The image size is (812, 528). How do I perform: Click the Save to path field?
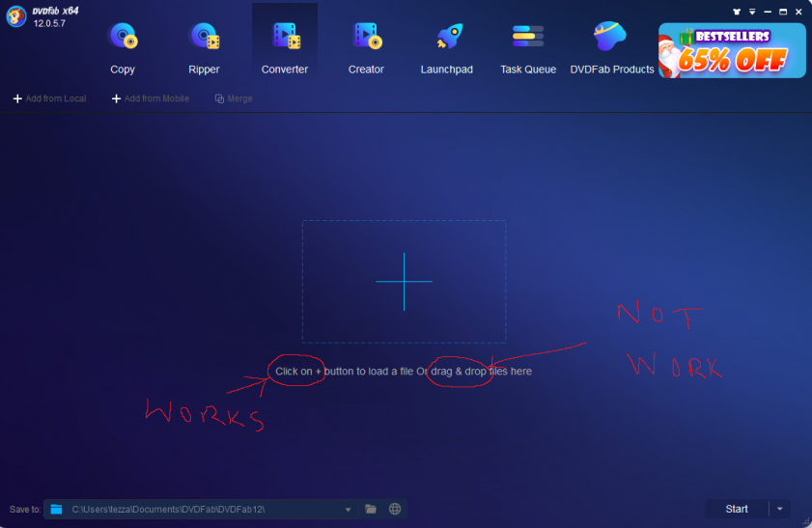tap(202, 510)
